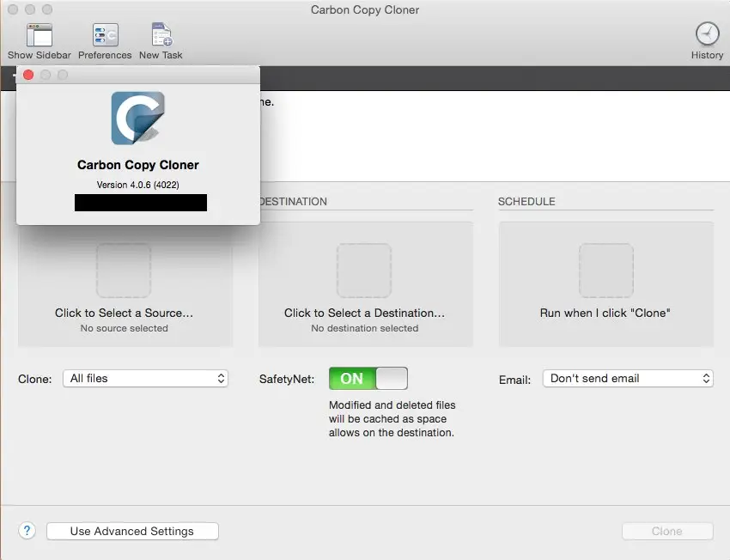The height and width of the screenshot is (560, 730).
Task: Open the History clock icon
Action: [x=707, y=34]
